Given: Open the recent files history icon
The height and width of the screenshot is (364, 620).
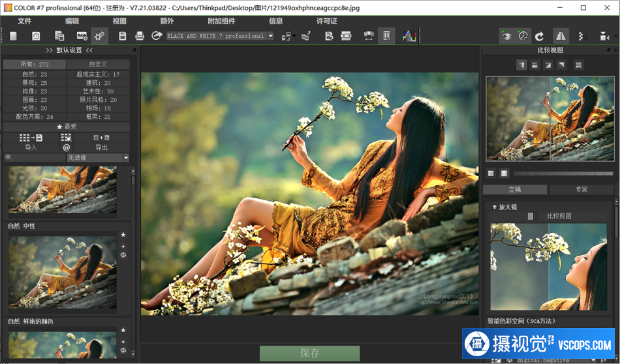Looking at the screenshot, I should (36, 36).
